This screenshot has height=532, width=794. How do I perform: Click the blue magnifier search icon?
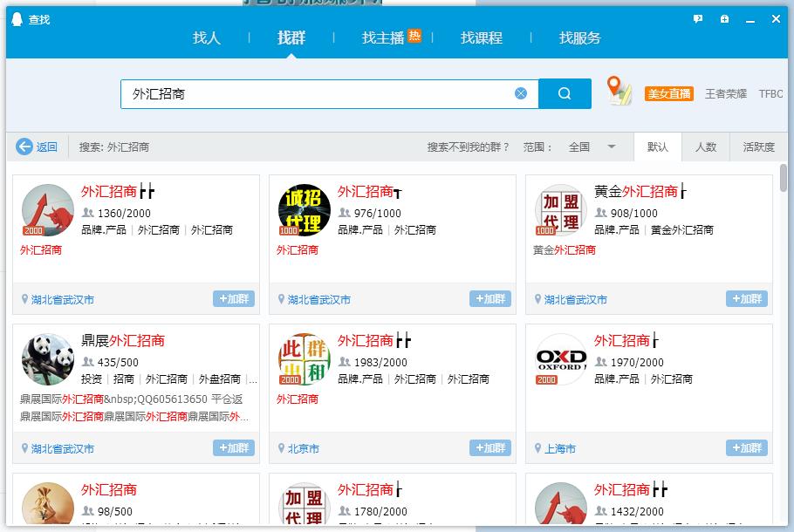point(564,93)
